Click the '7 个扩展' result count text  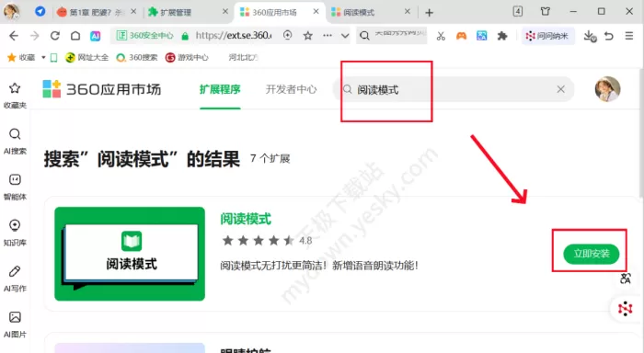[270, 158]
